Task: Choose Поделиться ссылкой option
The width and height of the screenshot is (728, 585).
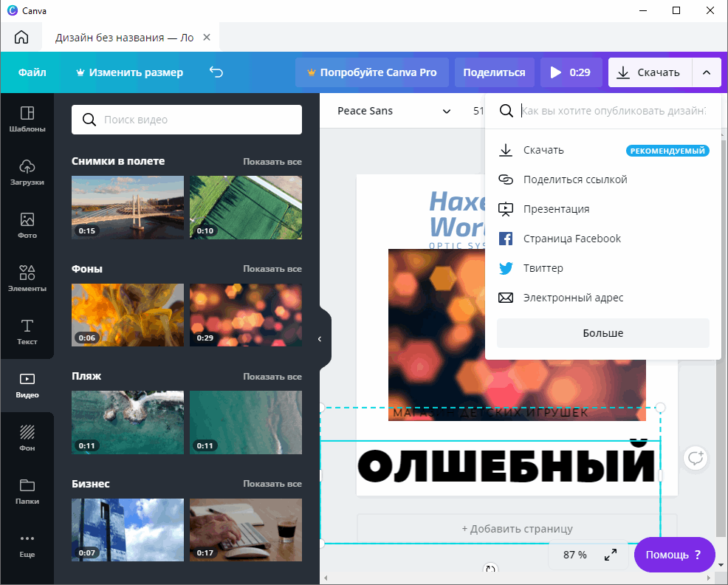Action: click(x=603, y=179)
